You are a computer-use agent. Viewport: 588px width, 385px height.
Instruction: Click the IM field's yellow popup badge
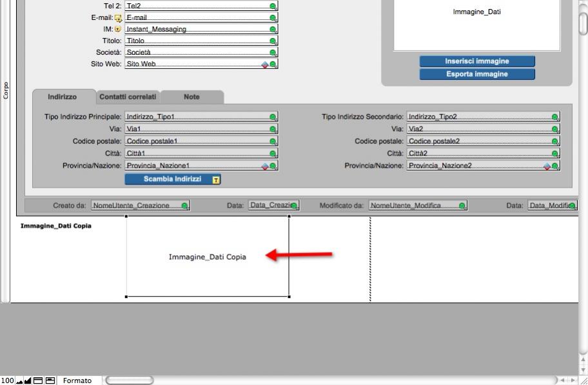118,29
